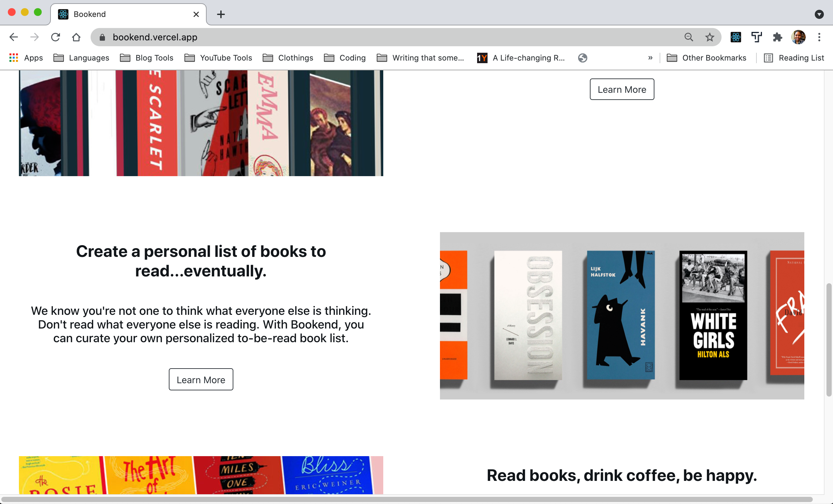Screen dimensions: 833x504
Task: Open the YouTube Tools bookmark folder
Action: [218, 58]
